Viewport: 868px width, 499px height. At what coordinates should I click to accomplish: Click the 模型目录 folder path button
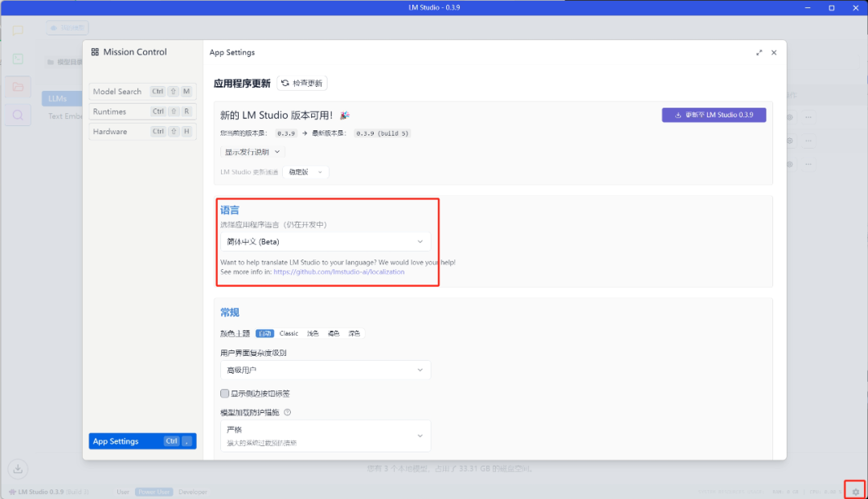coord(64,62)
